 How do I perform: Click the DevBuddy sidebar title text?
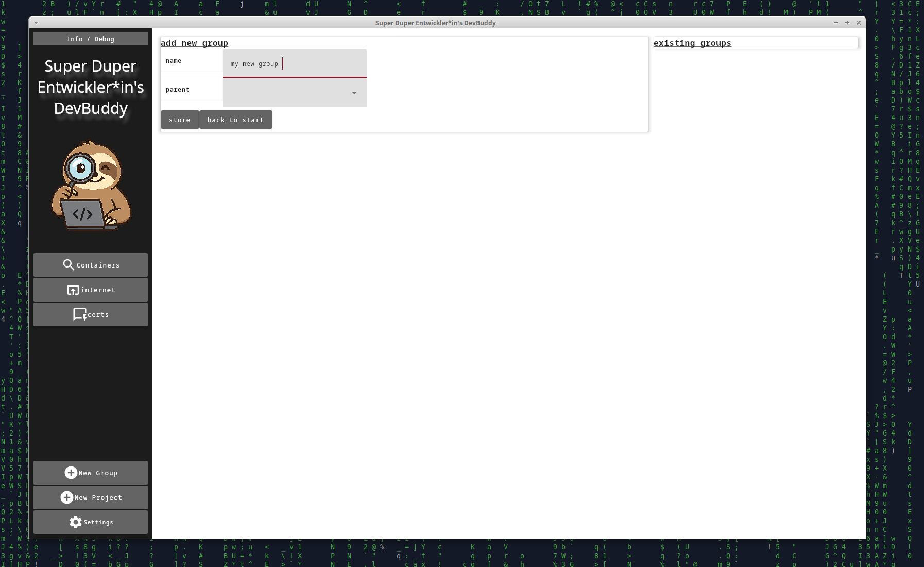tap(91, 87)
